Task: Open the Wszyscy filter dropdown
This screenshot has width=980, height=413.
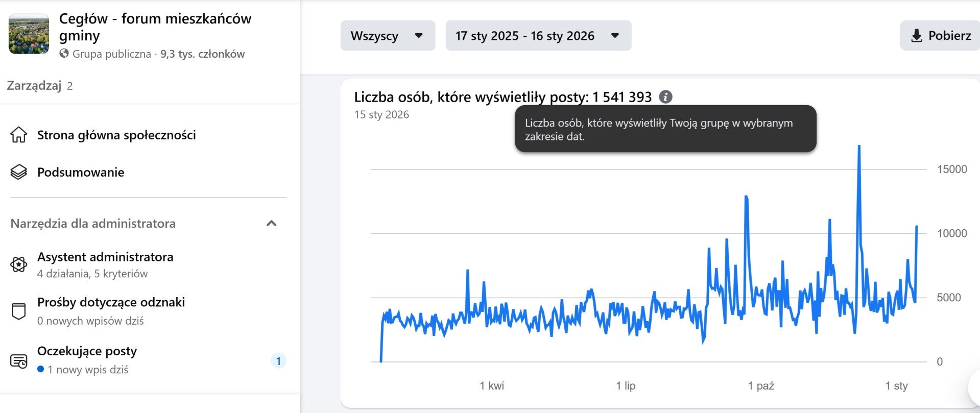Action: point(388,36)
